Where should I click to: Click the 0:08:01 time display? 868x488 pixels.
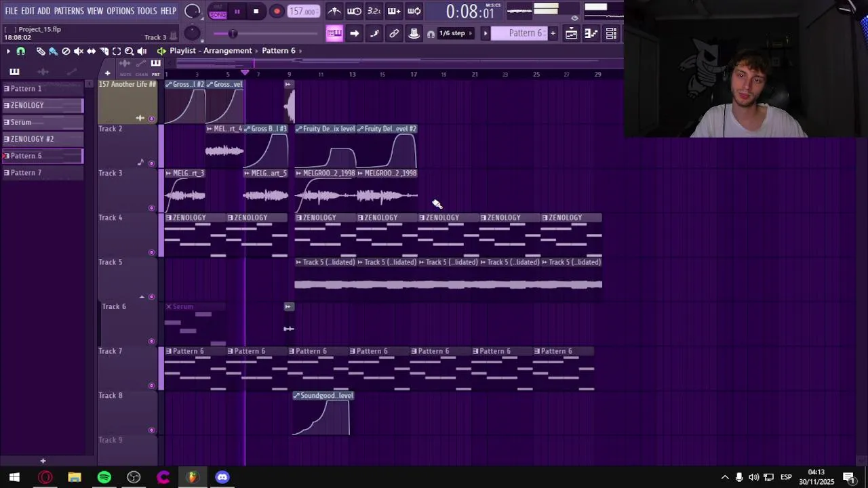click(470, 12)
